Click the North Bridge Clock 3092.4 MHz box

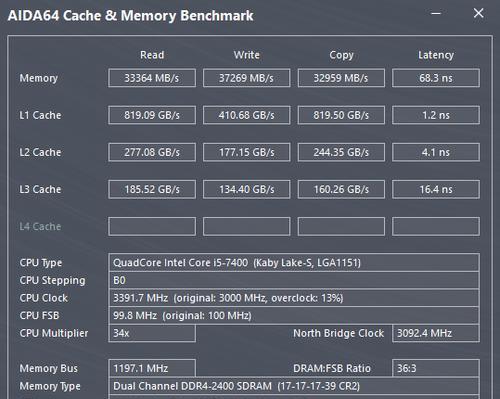click(436, 333)
